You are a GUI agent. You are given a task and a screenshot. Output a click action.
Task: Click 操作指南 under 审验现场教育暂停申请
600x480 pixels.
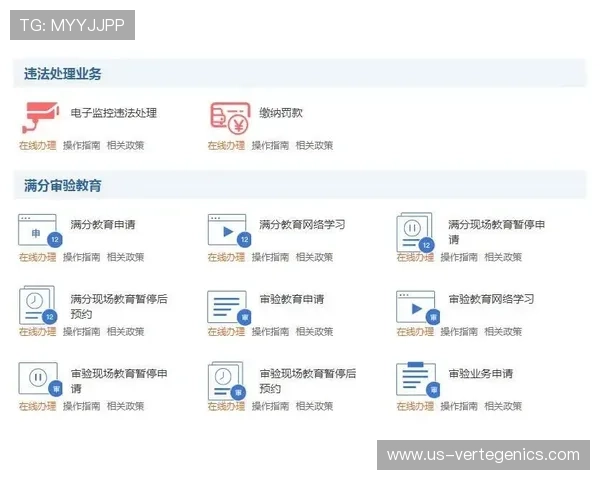(82, 406)
